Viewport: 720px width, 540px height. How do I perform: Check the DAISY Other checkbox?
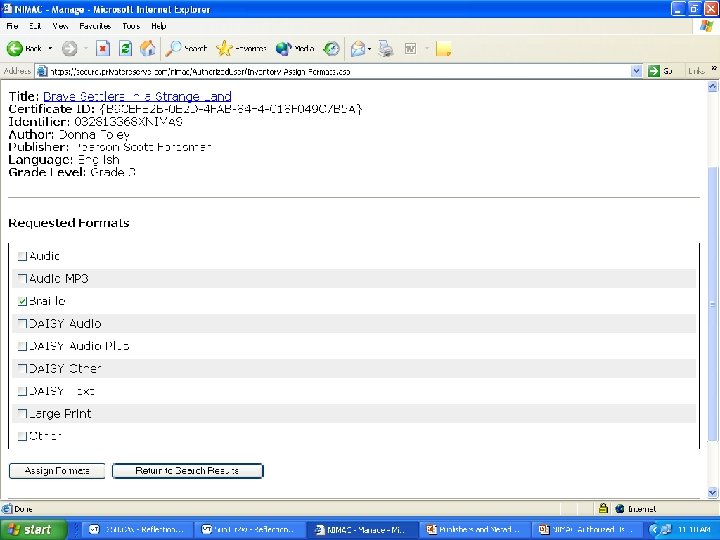coord(22,369)
